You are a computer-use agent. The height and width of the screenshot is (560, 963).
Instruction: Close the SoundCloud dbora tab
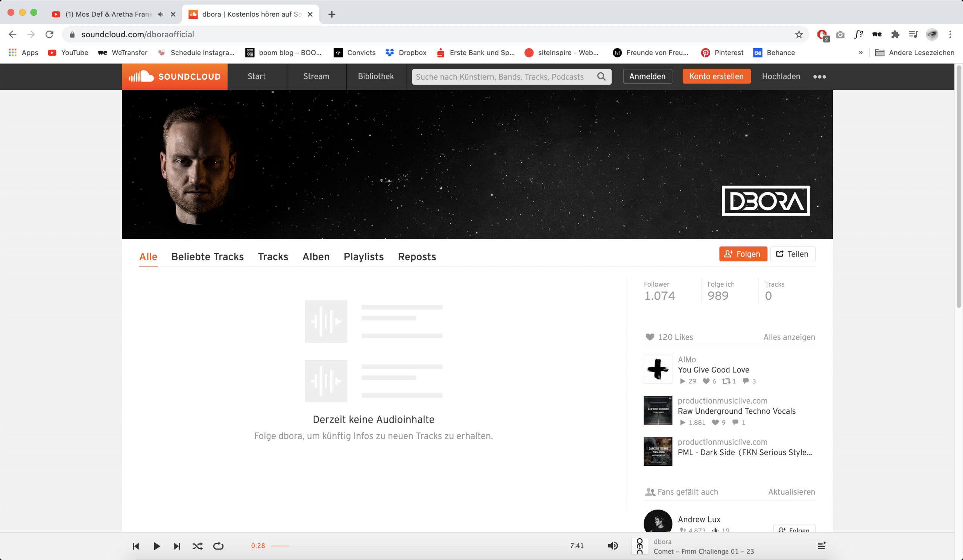coord(310,14)
